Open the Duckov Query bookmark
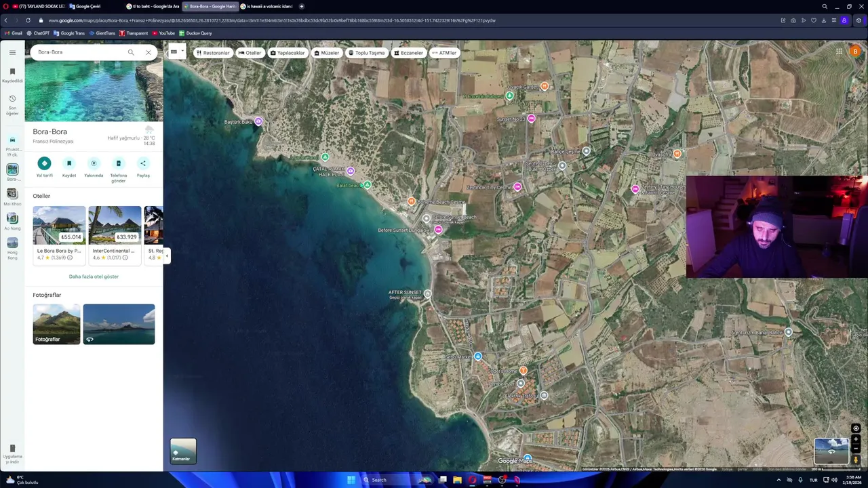The height and width of the screenshot is (488, 868). (195, 33)
